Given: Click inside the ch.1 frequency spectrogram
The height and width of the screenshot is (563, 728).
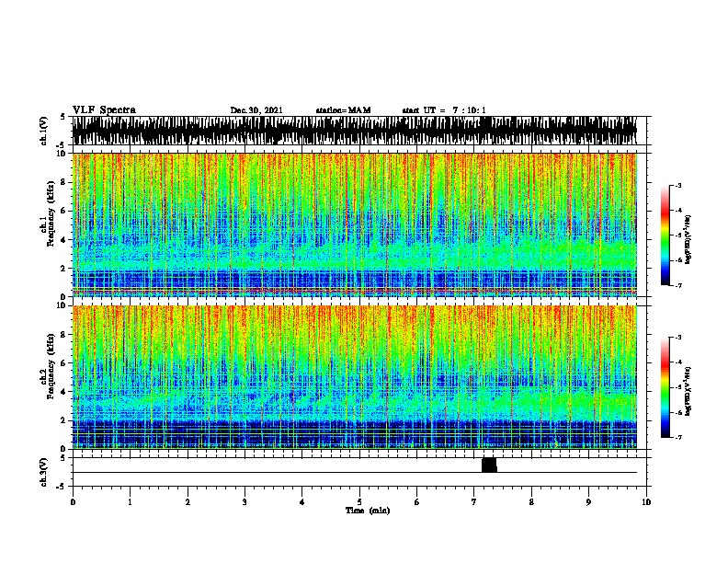Looking at the screenshot, I should click(x=355, y=224).
